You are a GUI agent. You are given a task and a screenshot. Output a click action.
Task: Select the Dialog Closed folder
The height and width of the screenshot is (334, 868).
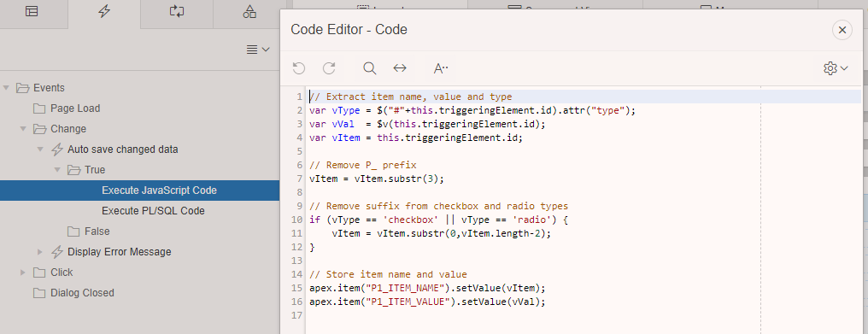click(82, 292)
